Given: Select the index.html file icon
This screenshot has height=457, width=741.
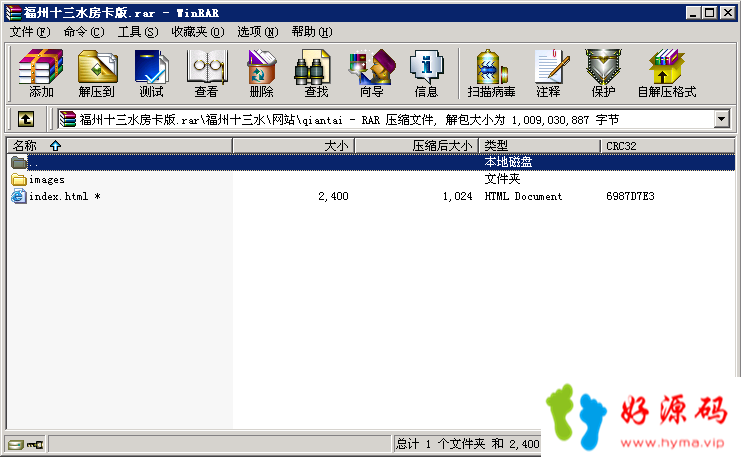Looking at the screenshot, I should pyautogui.click(x=19, y=196).
